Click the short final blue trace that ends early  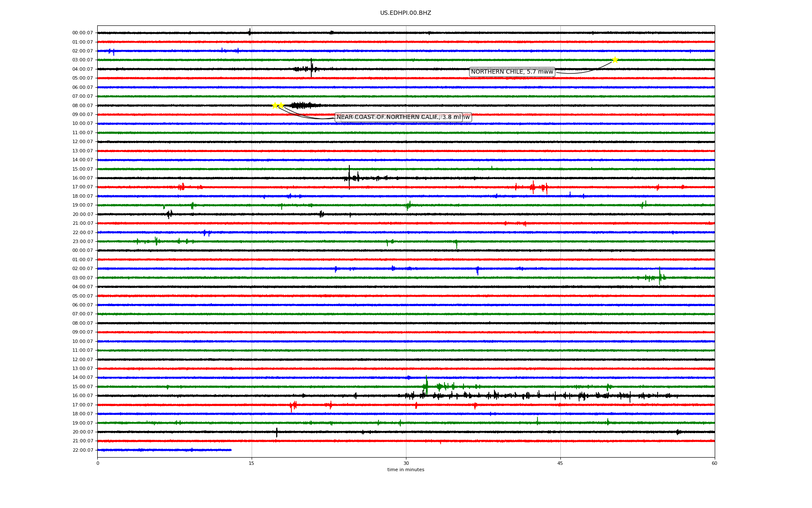(x=165, y=450)
